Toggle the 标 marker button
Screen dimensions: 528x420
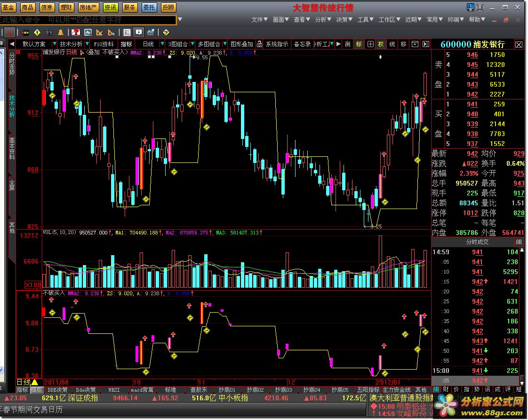(359, 44)
